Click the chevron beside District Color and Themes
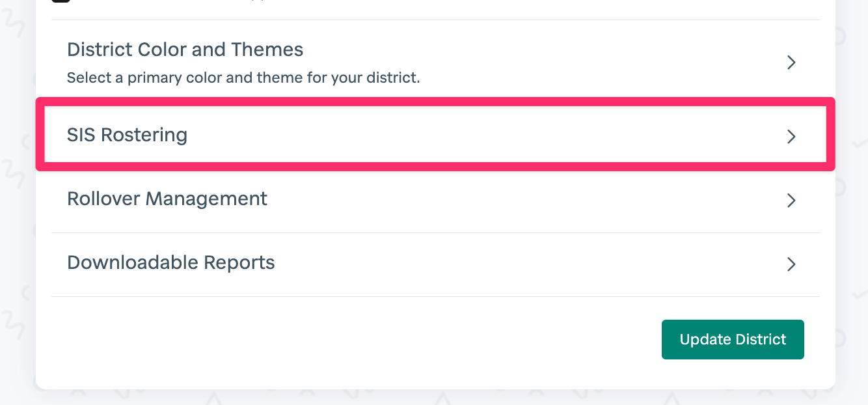This screenshot has width=868, height=405. tap(791, 63)
